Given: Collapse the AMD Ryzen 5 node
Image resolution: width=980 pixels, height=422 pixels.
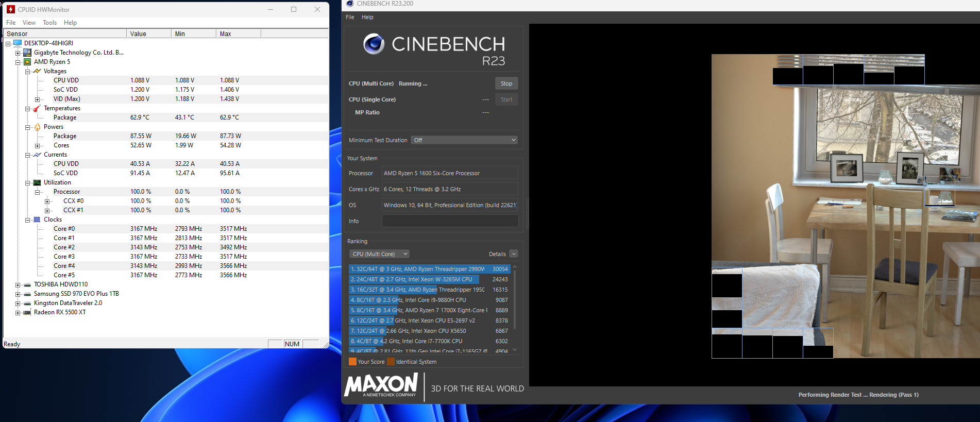Looking at the screenshot, I should coord(18,62).
